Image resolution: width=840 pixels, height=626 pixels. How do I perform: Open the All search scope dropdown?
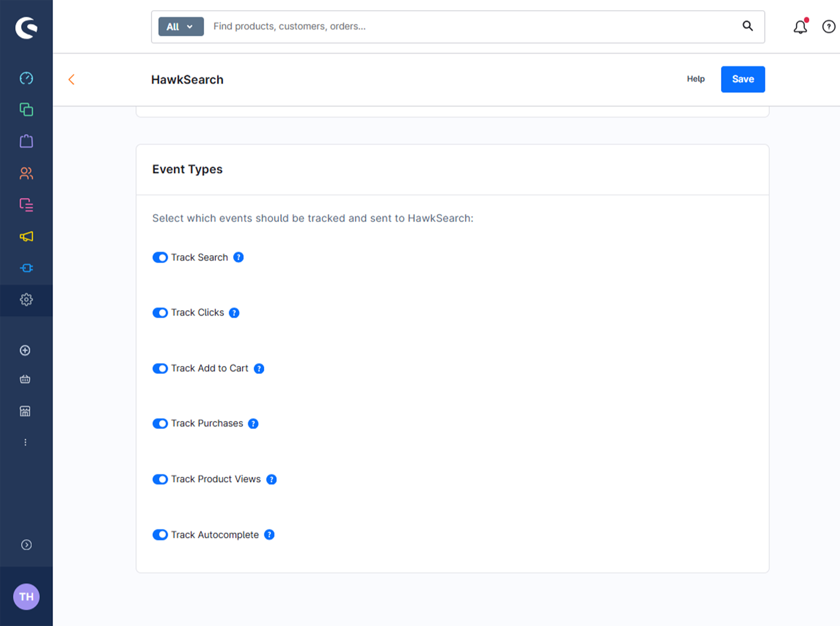coord(181,27)
